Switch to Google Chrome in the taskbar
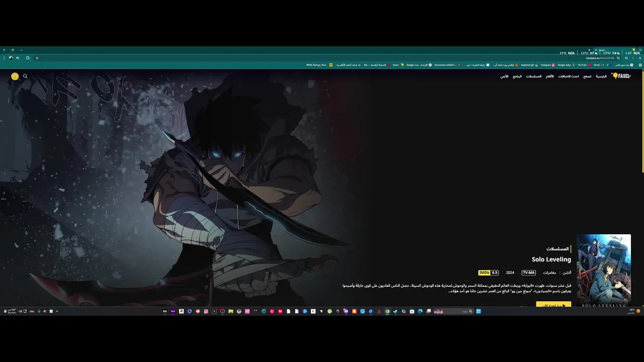644x362 pixels. (387, 311)
